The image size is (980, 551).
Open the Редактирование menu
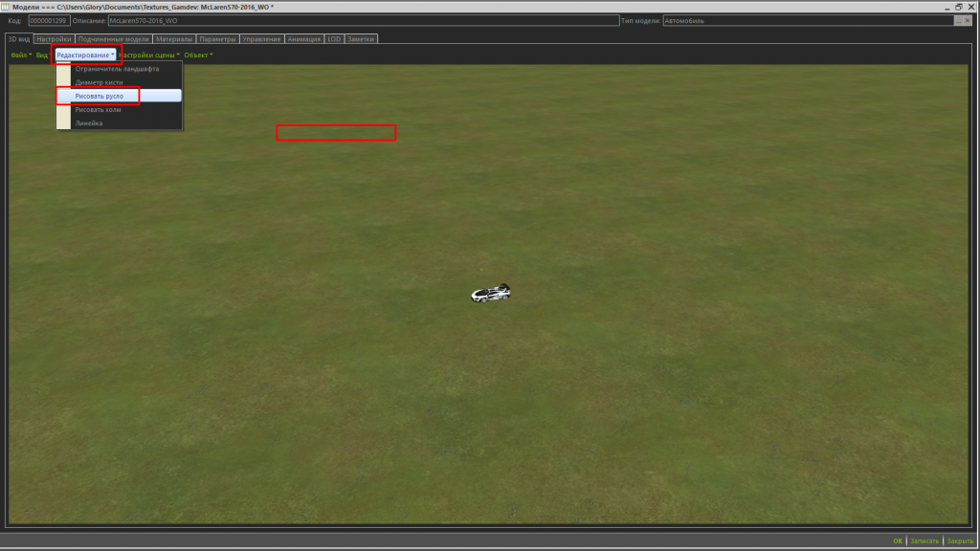click(x=85, y=55)
